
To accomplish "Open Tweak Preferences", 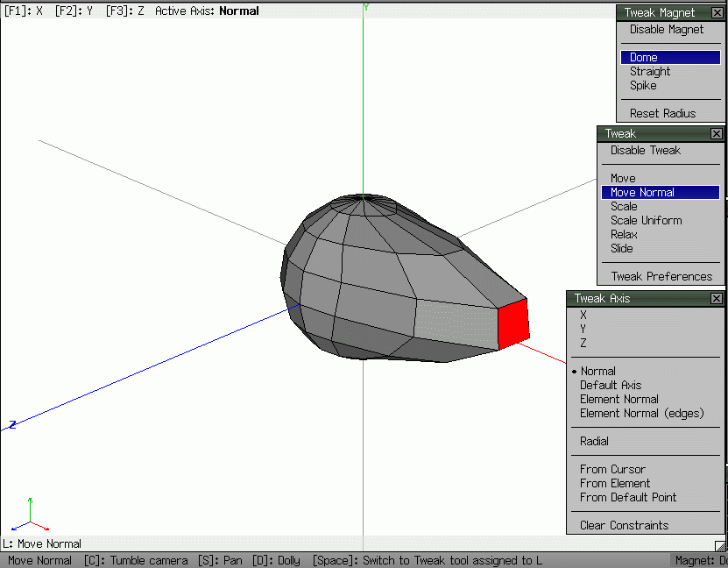I will [x=660, y=275].
